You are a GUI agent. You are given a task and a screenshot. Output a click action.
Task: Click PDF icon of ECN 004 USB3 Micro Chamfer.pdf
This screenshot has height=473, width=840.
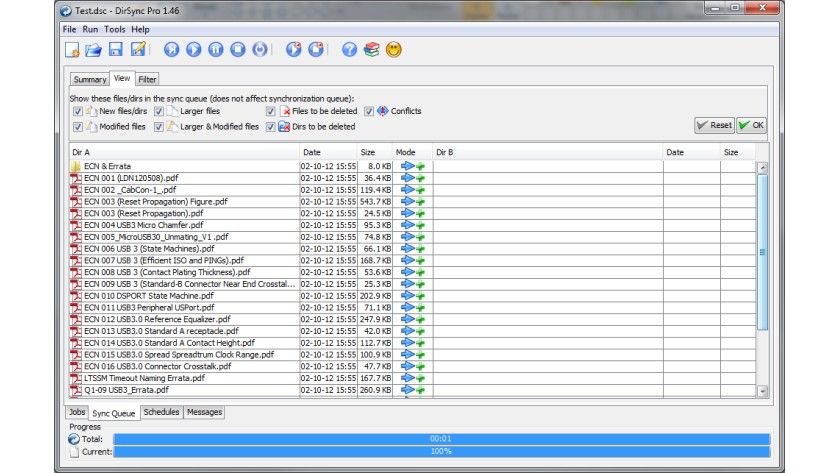[76, 225]
